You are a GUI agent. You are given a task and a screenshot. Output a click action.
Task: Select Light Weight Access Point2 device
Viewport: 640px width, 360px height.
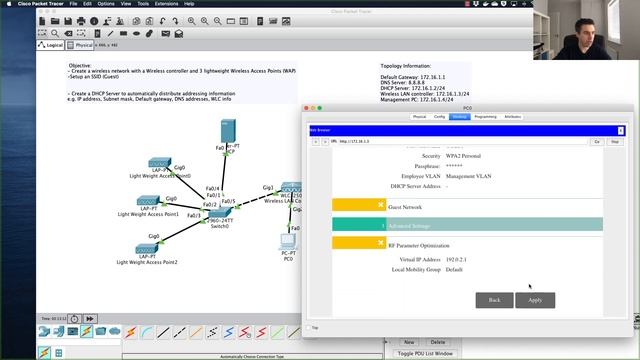tap(147, 249)
